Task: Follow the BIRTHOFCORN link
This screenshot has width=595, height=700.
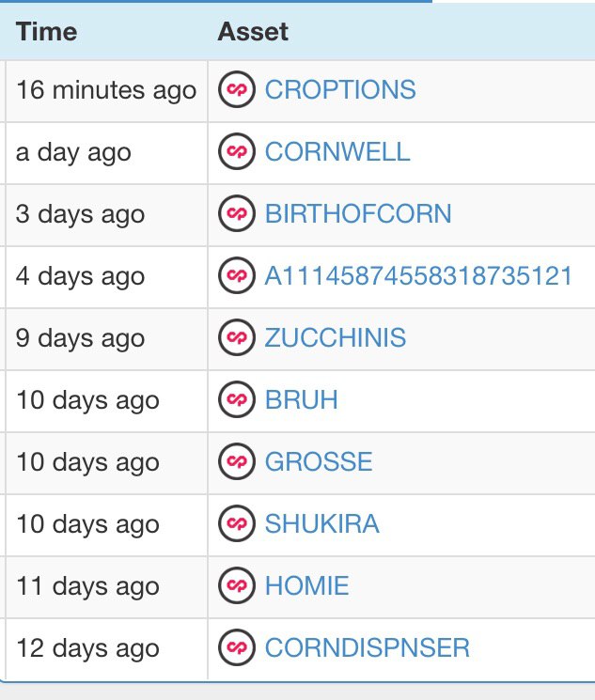Action: coord(358,214)
